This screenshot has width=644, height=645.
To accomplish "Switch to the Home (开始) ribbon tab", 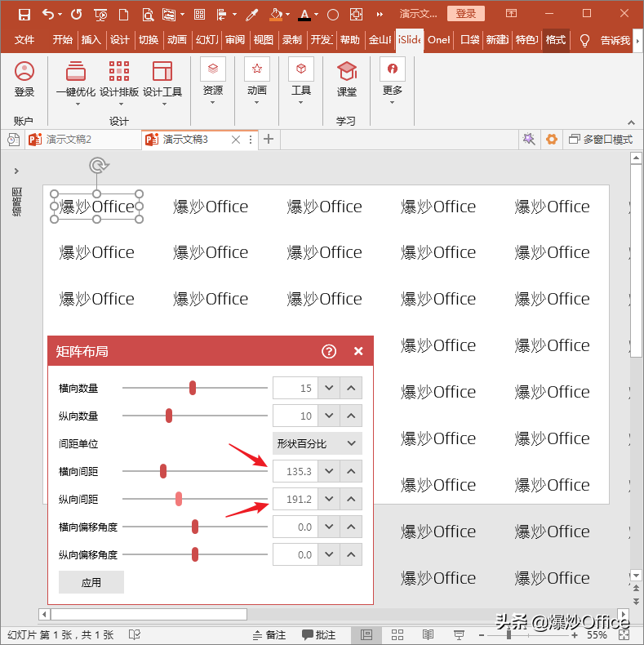I will coord(63,40).
